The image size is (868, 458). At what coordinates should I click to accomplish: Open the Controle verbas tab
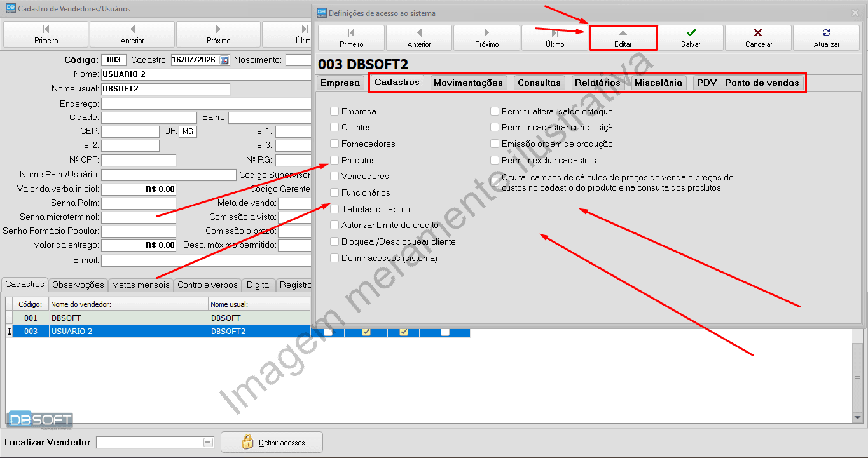(207, 285)
